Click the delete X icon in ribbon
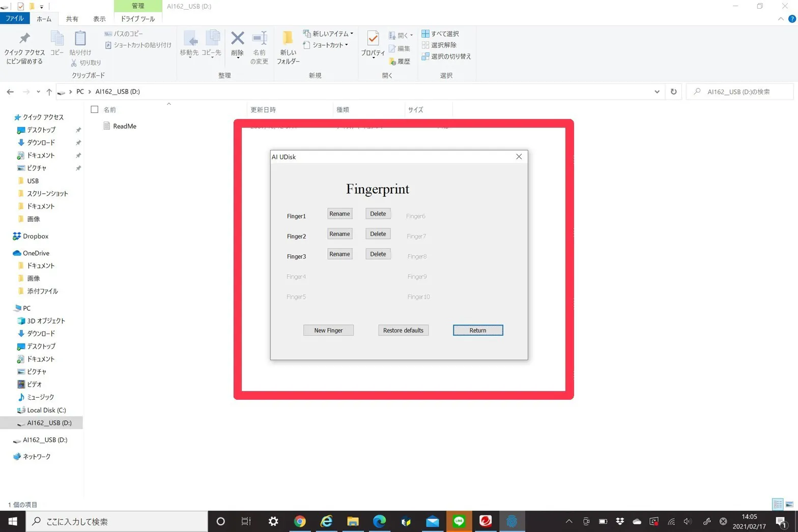This screenshot has width=798, height=532. click(x=237, y=40)
